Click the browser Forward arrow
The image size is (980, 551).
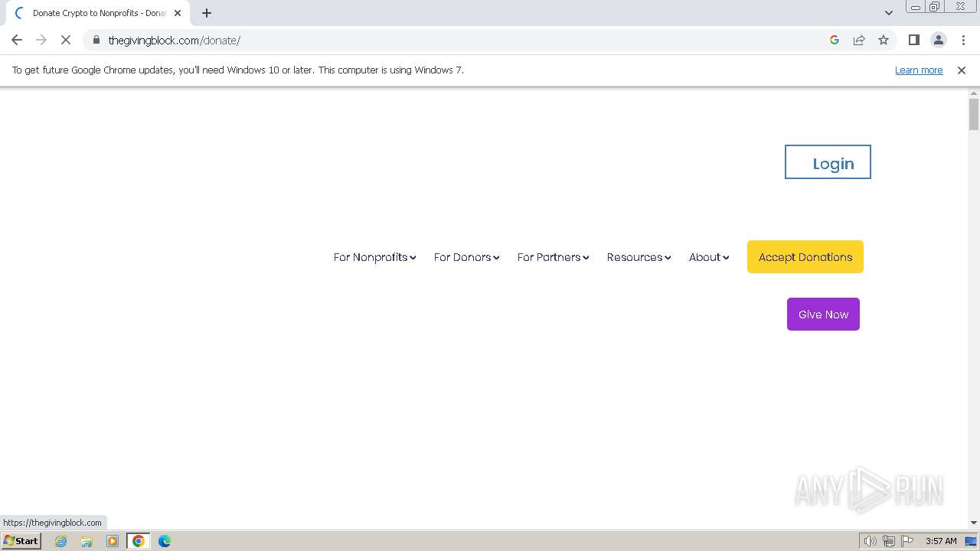[41, 40]
